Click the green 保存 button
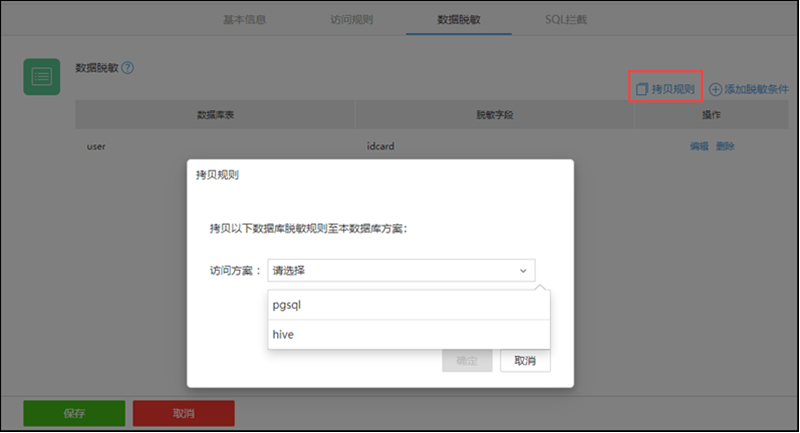This screenshot has width=800, height=433. tap(74, 413)
